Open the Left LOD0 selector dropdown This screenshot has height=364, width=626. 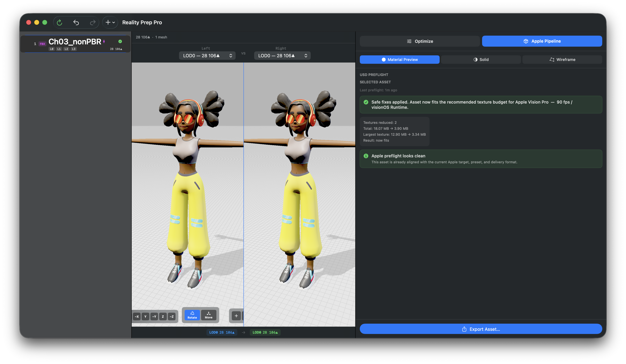point(207,55)
